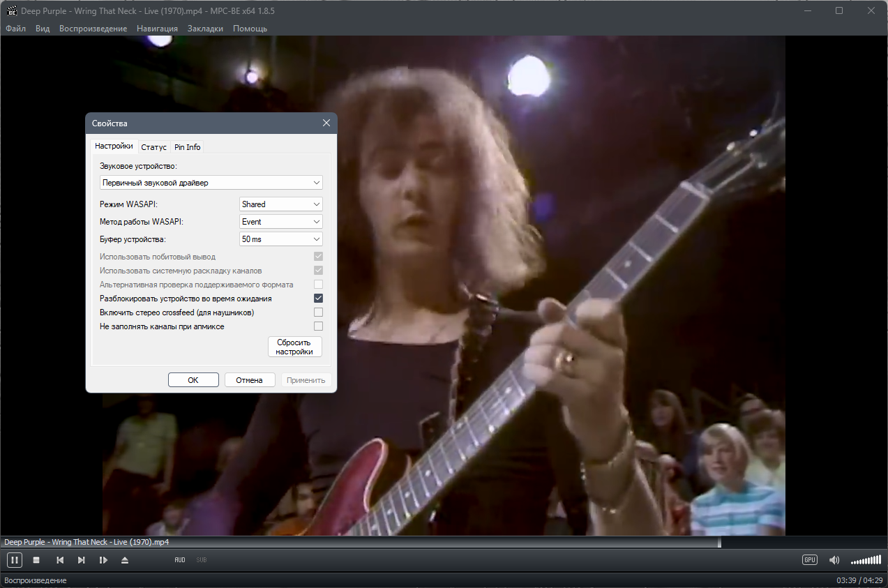
Task: Step forward one frame button
Action: click(103, 560)
